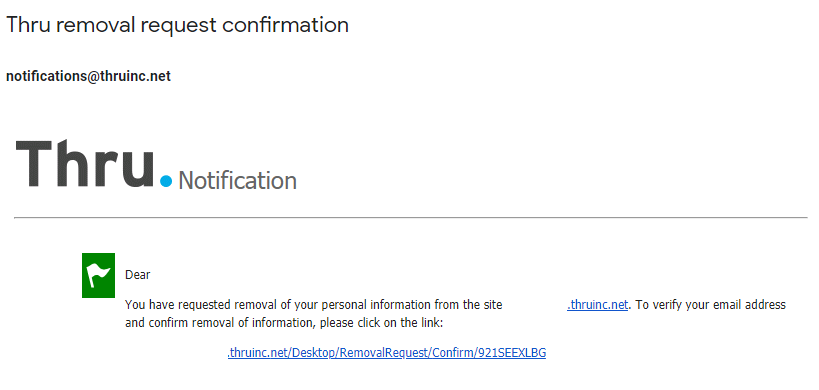Click the Dear greeting text
This screenshot has height=390, width=819.
coord(138,275)
